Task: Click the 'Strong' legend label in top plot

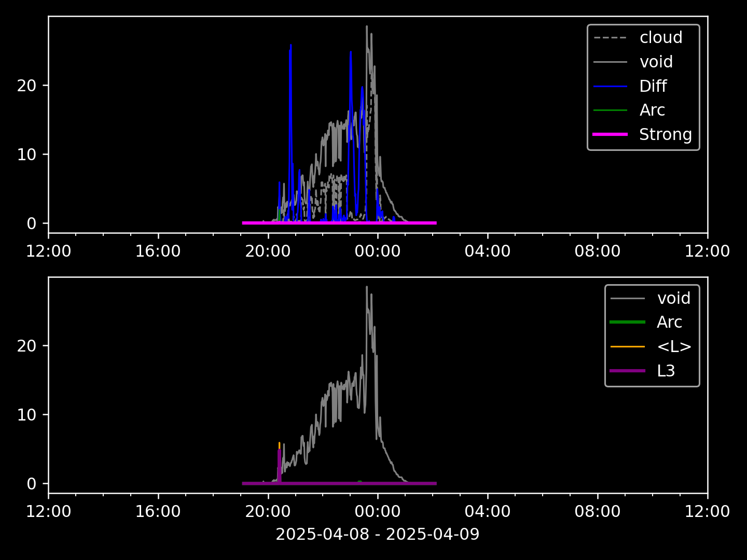Action: (x=666, y=134)
